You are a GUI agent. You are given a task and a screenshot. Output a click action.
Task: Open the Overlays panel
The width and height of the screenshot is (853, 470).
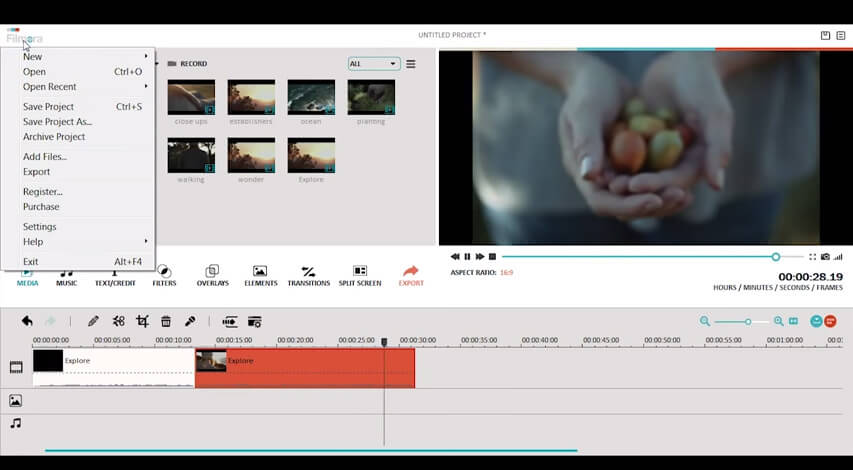pos(213,276)
